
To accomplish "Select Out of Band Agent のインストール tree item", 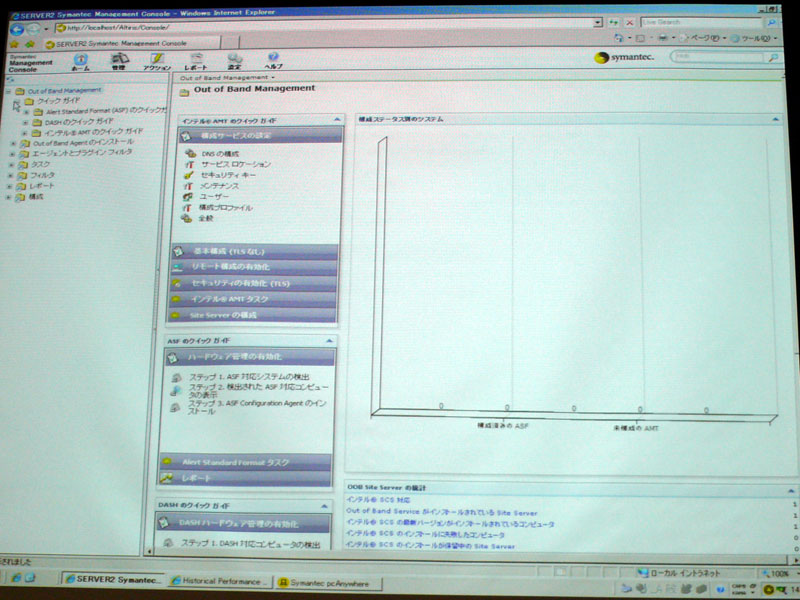I will coord(84,143).
